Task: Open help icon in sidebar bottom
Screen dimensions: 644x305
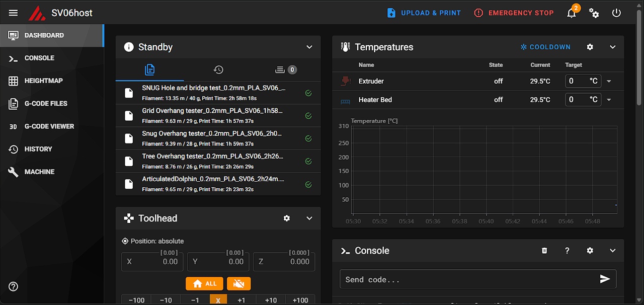Action: (x=14, y=286)
